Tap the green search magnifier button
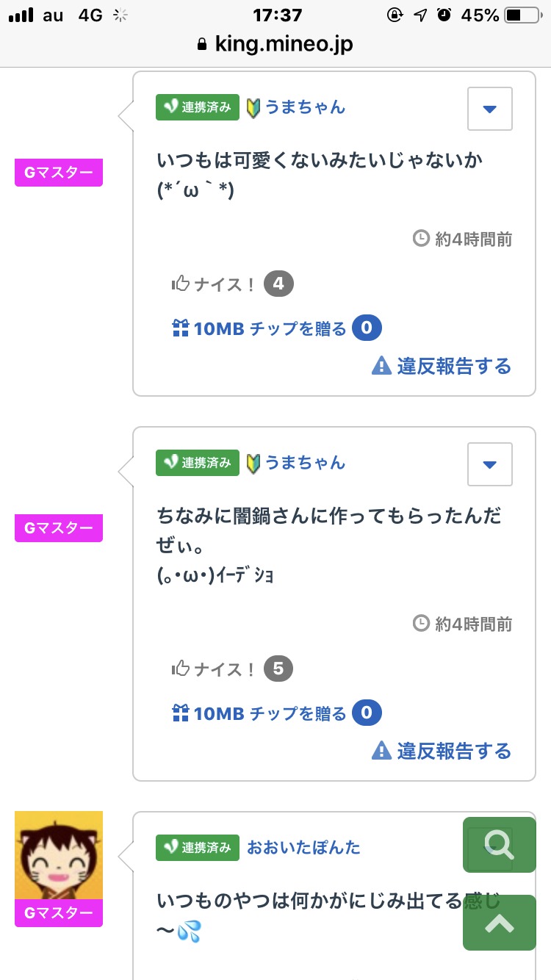551x980 pixels. tap(500, 845)
